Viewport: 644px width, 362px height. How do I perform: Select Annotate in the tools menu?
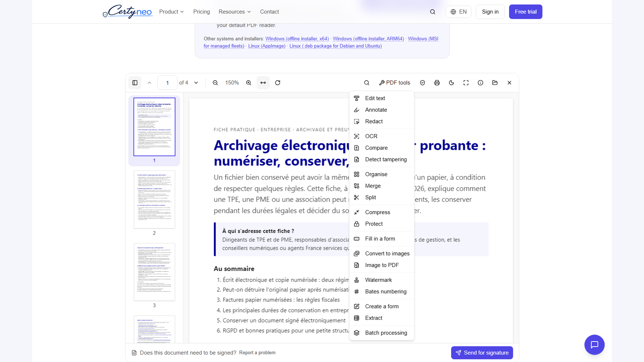tap(382, 110)
